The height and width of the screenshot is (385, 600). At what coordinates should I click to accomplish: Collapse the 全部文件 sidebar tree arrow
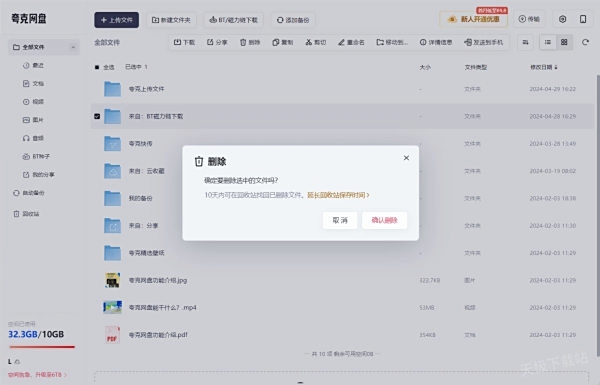pyautogui.click(x=73, y=47)
